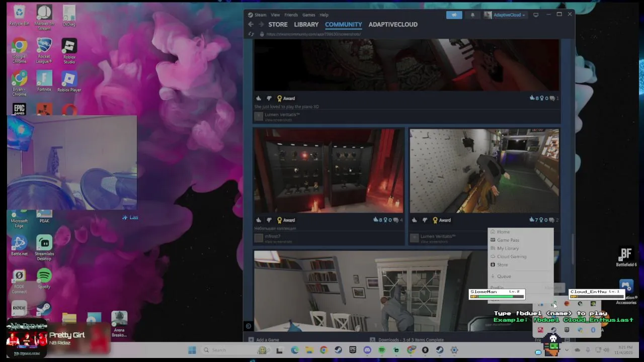Click the Steam page URL address
This screenshot has height=362, width=644.
(313, 34)
